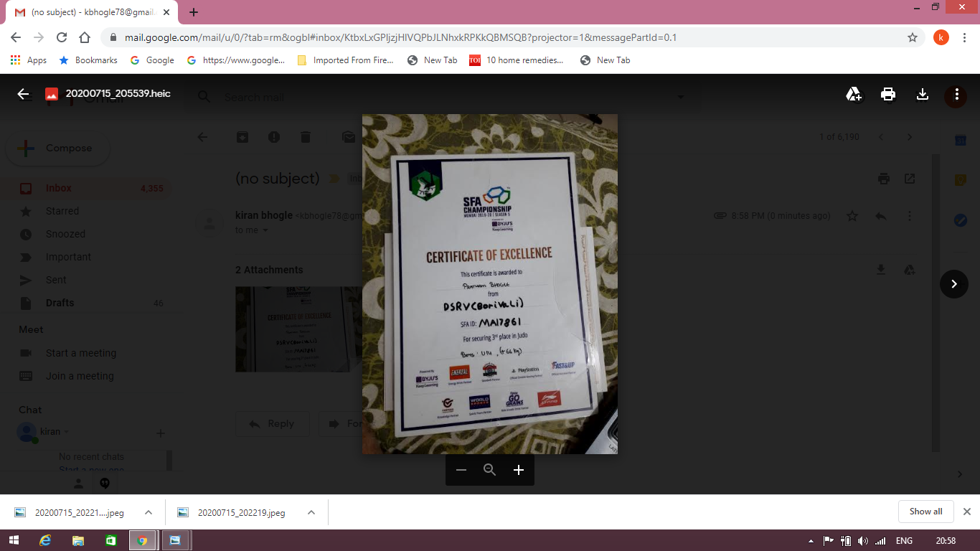The height and width of the screenshot is (551, 980).
Task: Open the Sent folder
Action: point(56,280)
